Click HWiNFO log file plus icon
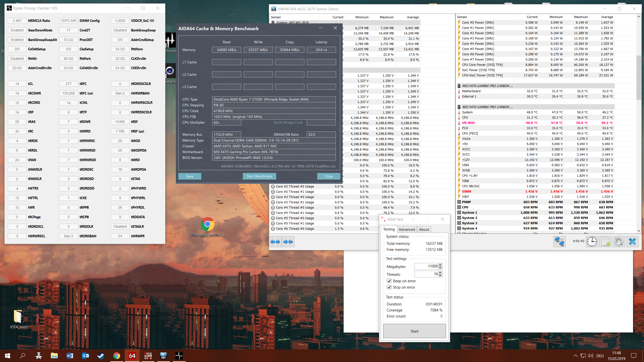This screenshot has width=644, height=362. [606, 242]
